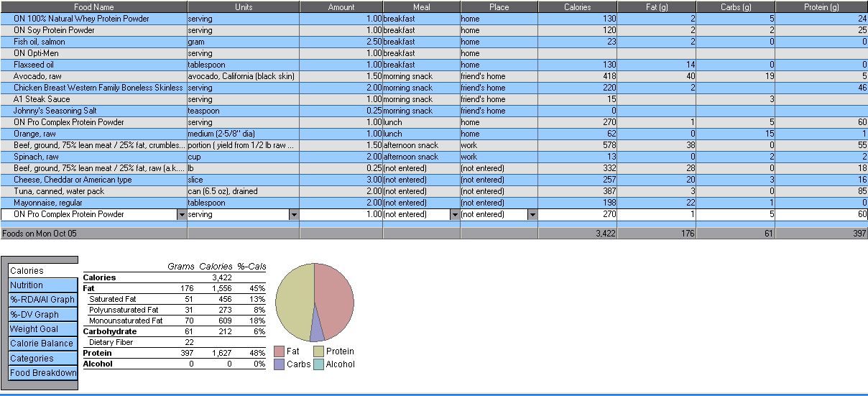Click the Protein legend color swatch
The image size is (868, 396).
tap(318, 351)
